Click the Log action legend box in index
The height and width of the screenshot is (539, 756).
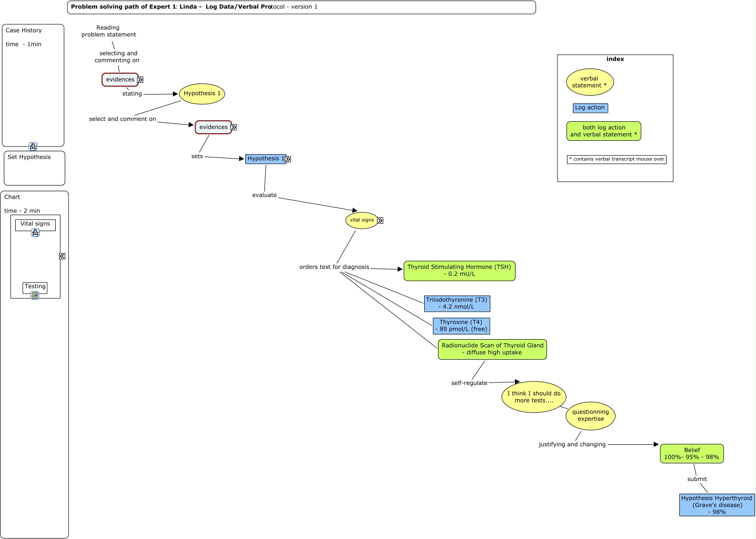(590, 108)
